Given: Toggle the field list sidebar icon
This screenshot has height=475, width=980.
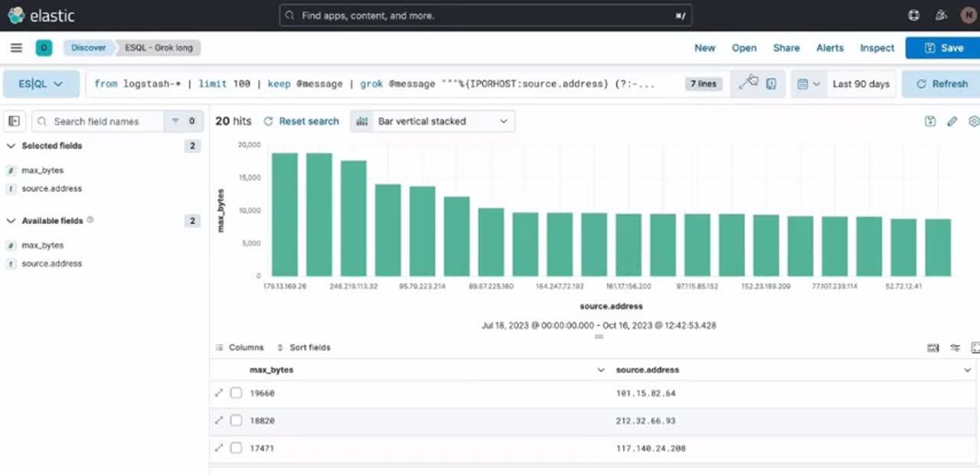Looking at the screenshot, I should click(x=14, y=121).
